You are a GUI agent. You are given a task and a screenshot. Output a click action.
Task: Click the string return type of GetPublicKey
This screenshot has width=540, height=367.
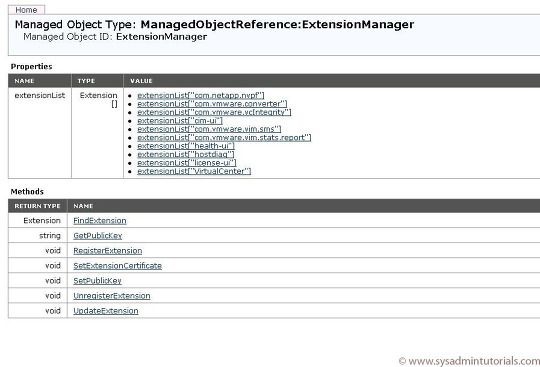pos(50,236)
